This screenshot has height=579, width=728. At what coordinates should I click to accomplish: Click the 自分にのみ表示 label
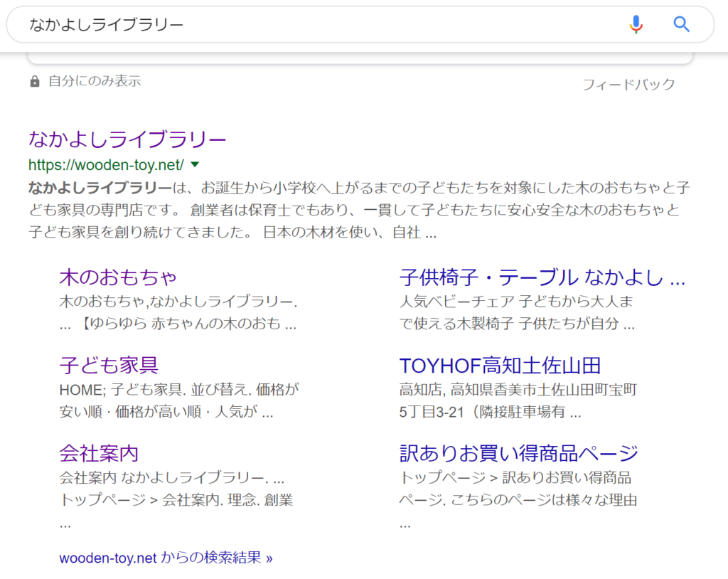(95, 81)
